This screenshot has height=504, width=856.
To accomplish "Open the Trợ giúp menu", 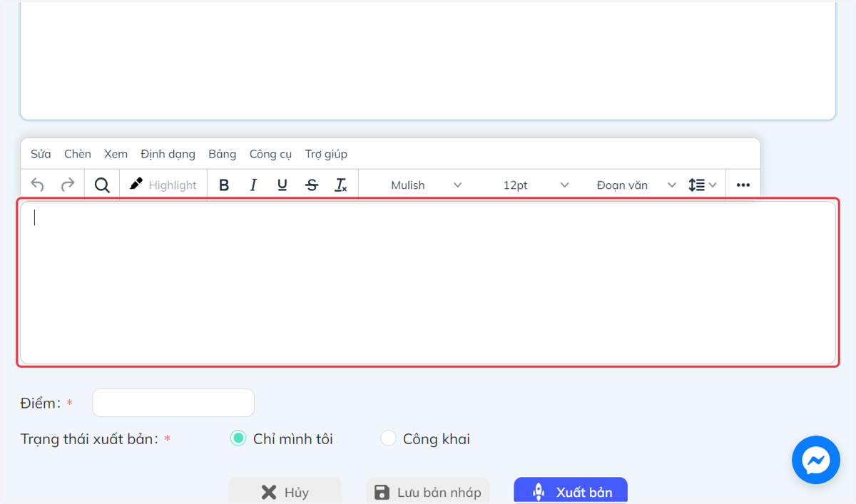I will tap(326, 154).
